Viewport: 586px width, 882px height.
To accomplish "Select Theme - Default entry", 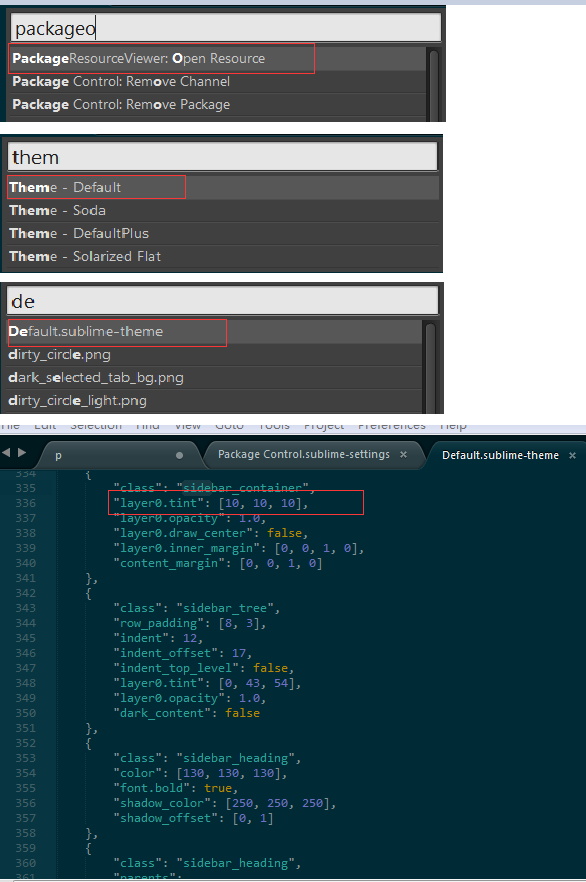I will pyautogui.click(x=223, y=187).
